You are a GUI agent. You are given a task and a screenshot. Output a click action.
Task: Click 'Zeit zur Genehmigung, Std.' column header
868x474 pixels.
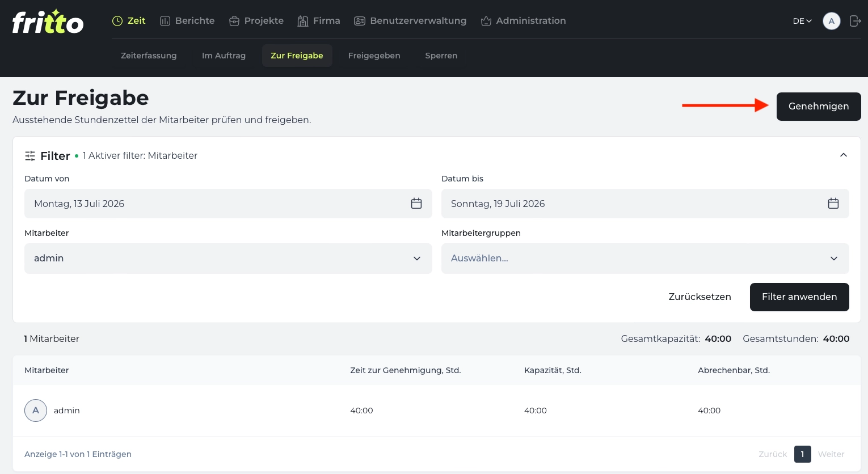pos(406,370)
